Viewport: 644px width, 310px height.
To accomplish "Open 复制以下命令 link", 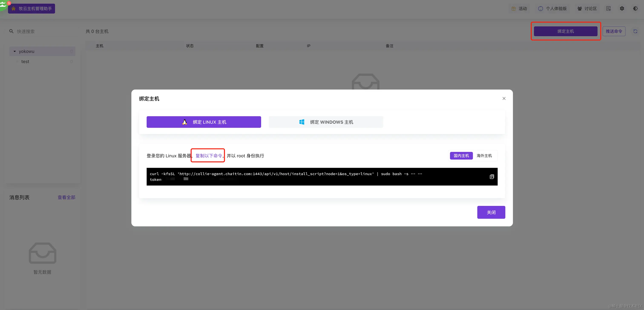I will tap(208, 155).
